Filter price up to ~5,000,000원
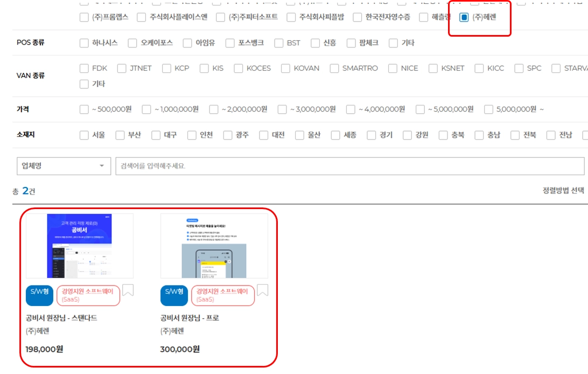 420,109
